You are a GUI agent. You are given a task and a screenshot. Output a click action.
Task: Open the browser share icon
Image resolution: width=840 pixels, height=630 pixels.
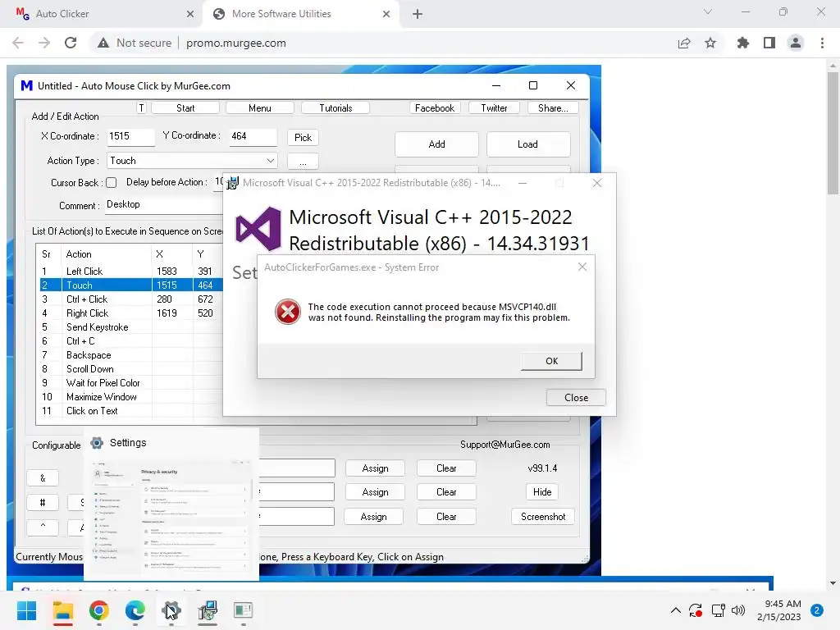[x=684, y=43]
